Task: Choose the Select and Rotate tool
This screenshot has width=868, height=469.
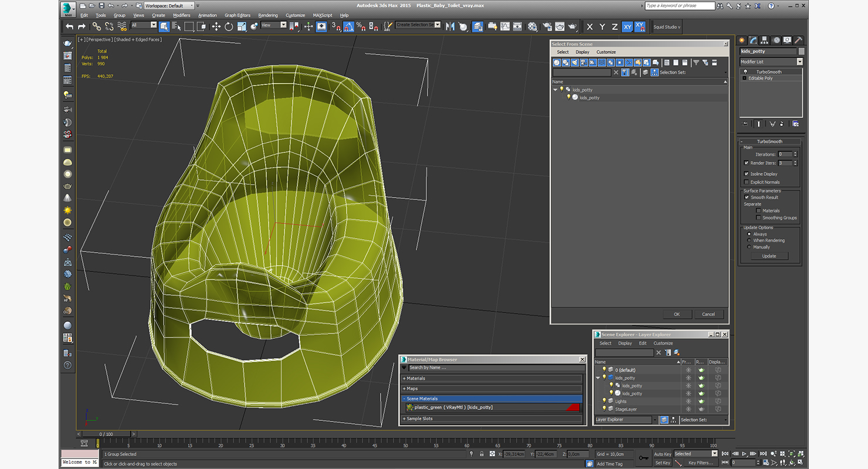Action: (x=228, y=26)
